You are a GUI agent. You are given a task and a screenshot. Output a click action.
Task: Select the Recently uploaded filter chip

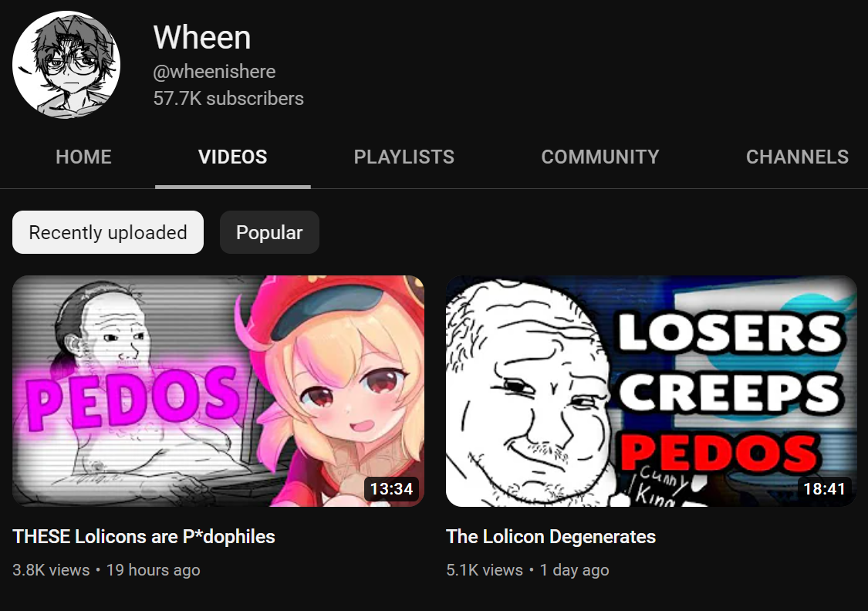coord(108,232)
